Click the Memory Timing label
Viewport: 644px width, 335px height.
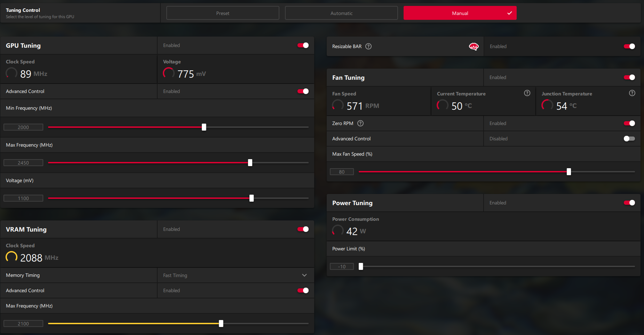click(x=23, y=275)
